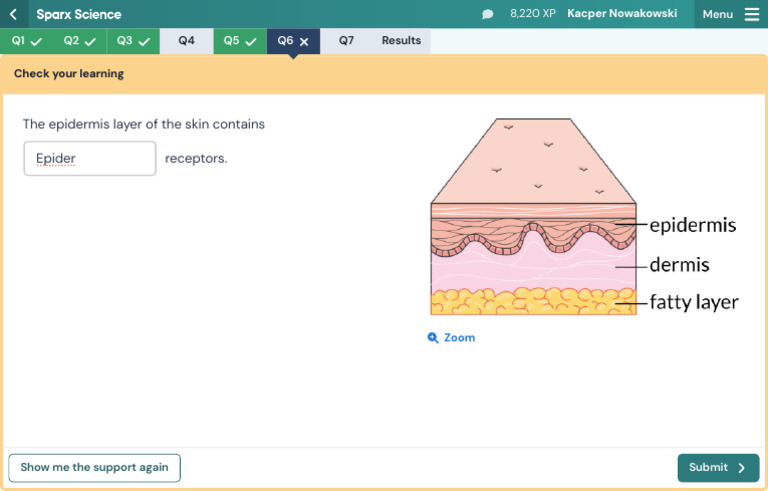Go back using the top-left arrow
The height and width of the screenshot is (491, 768).
click(14, 14)
